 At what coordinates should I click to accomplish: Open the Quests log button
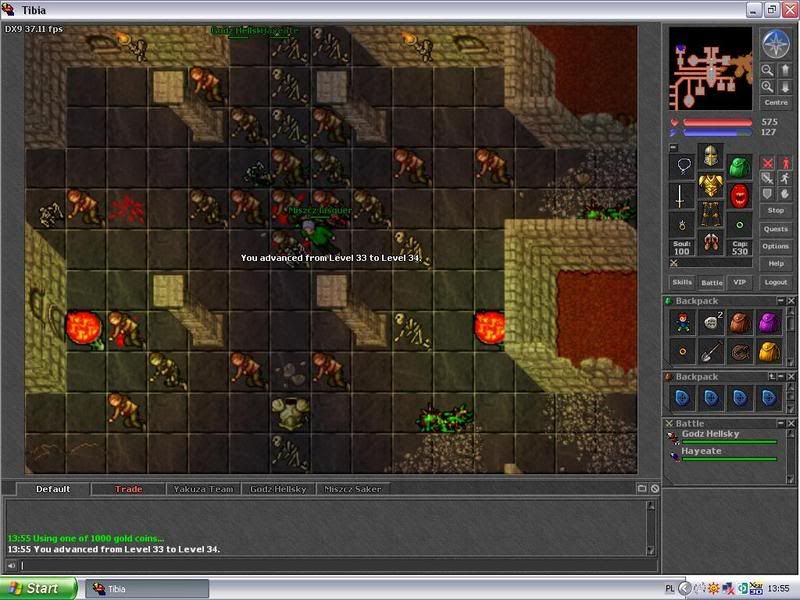[x=776, y=229]
